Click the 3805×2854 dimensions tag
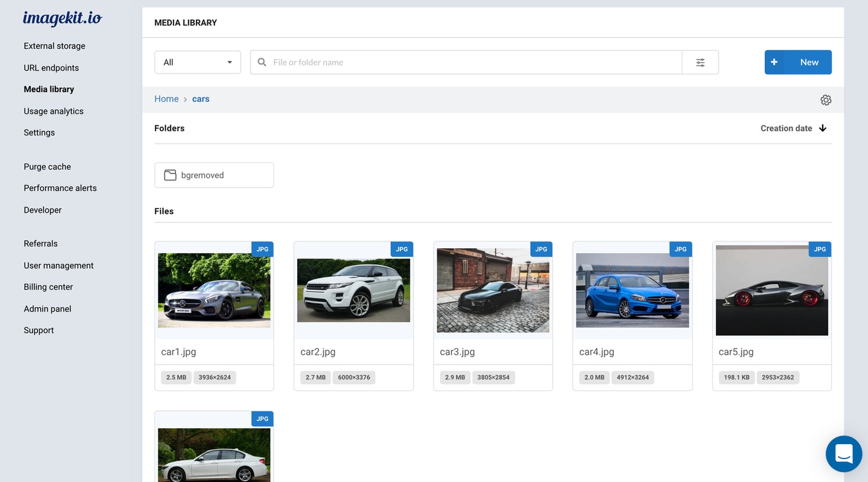868x482 pixels. [494, 378]
